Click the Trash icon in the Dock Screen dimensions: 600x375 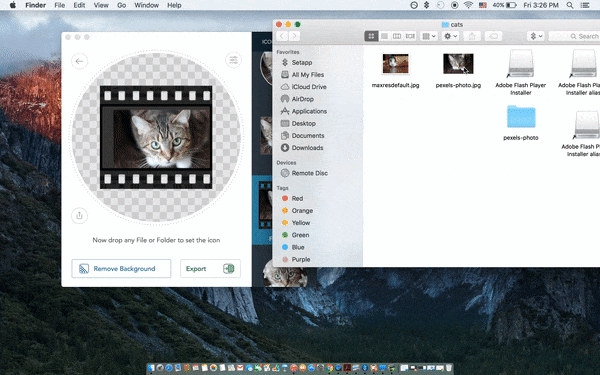(x=448, y=368)
